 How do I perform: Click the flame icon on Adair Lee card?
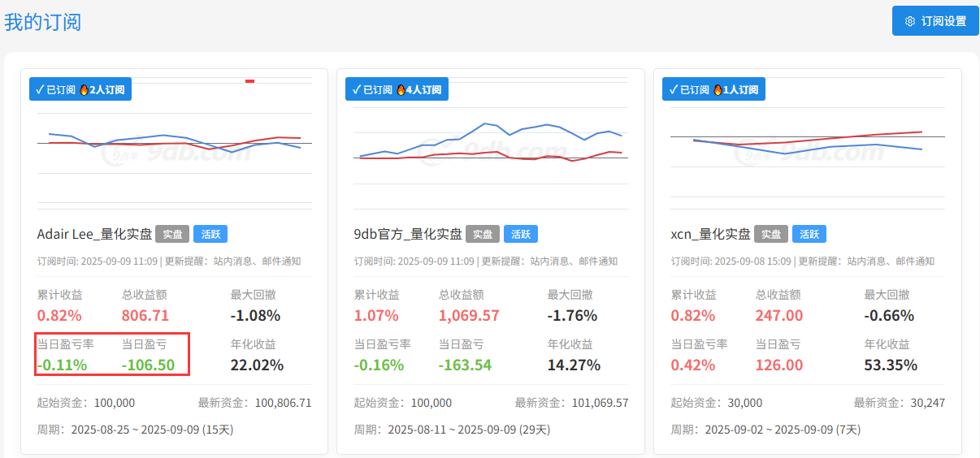tap(84, 89)
